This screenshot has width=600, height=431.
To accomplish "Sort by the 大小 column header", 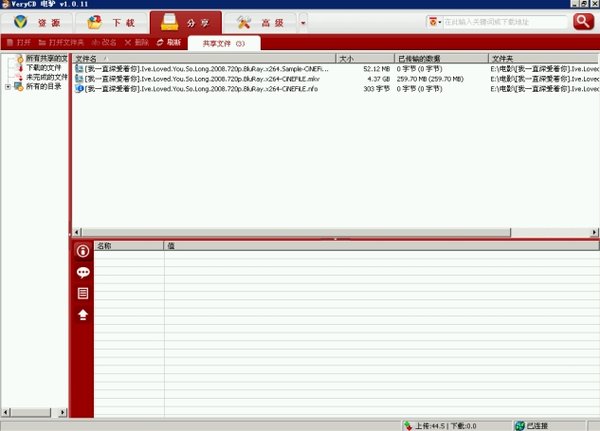I will coord(365,59).
